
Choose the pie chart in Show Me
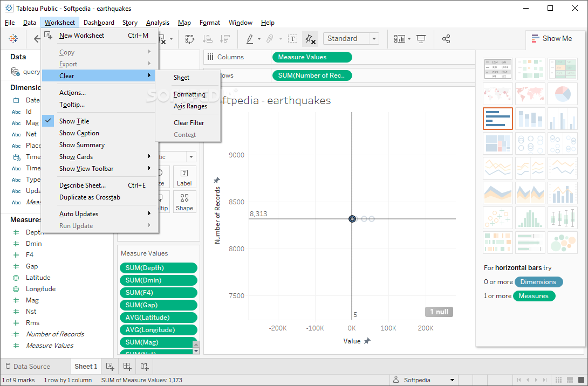(x=562, y=94)
